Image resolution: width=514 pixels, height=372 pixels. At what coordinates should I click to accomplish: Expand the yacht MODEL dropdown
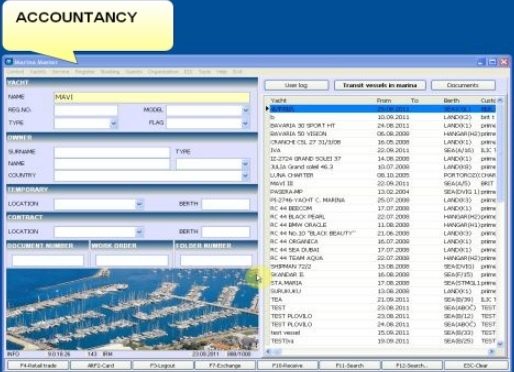coord(246,110)
